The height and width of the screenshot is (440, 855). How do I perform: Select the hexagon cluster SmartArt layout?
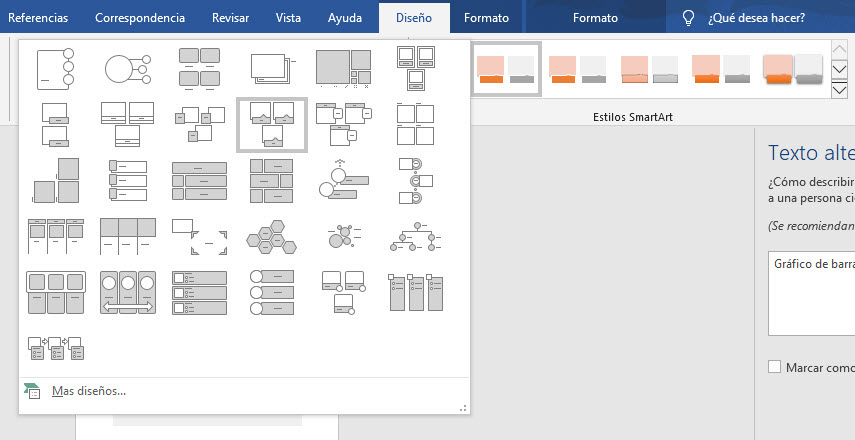[271, 236]
